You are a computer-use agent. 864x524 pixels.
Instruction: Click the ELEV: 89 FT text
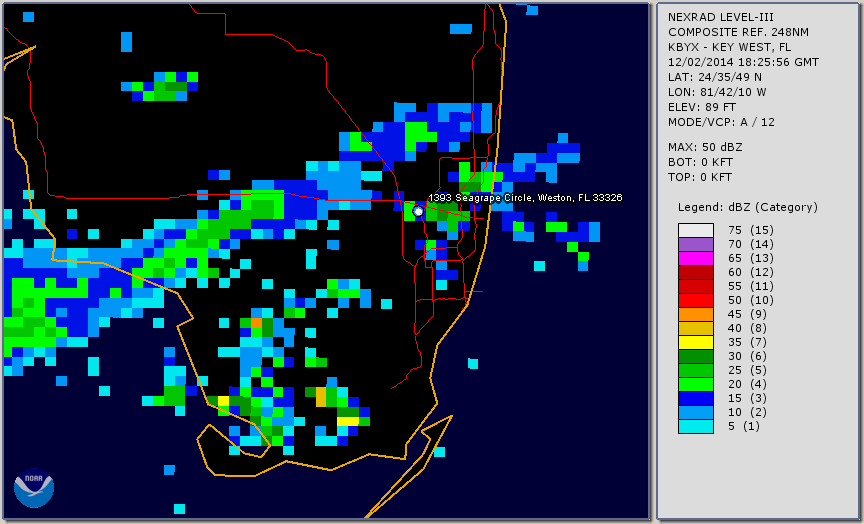click(702, 107)
